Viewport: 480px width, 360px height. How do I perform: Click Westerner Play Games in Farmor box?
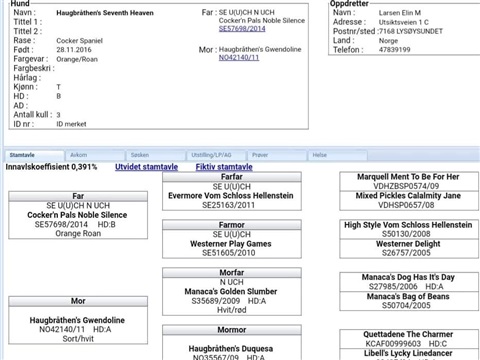click(231, 244)
